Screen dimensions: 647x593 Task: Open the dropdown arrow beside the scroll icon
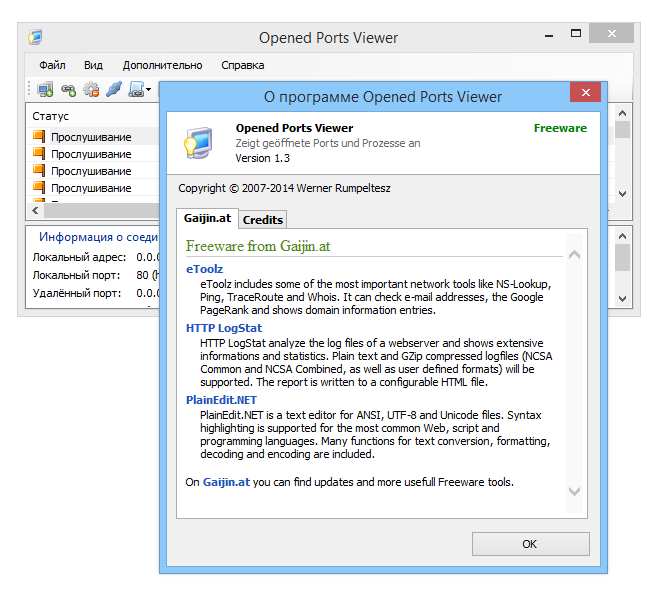(x=149, y=90)
